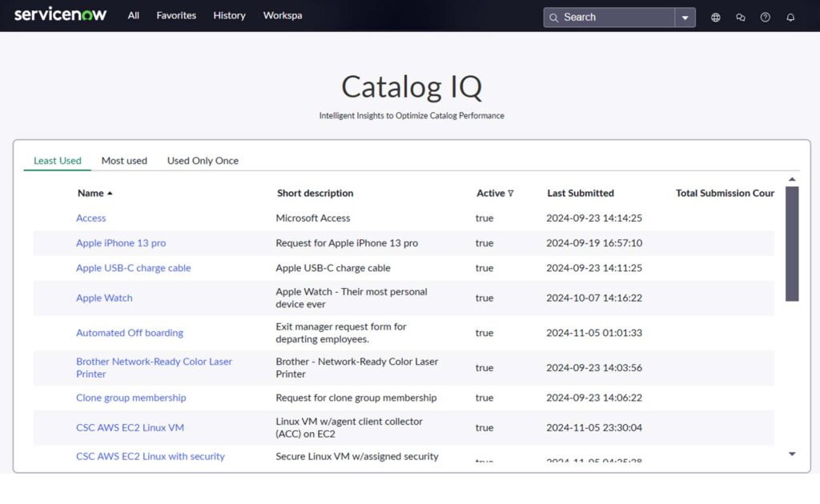Switch to the Used Only Once tab

pos(203,160)
